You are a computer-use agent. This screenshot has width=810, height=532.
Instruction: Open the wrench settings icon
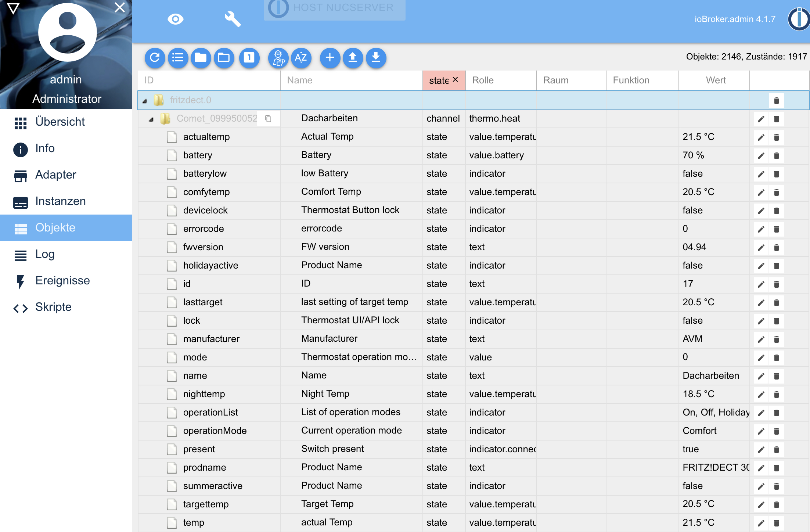click(233, 19)
